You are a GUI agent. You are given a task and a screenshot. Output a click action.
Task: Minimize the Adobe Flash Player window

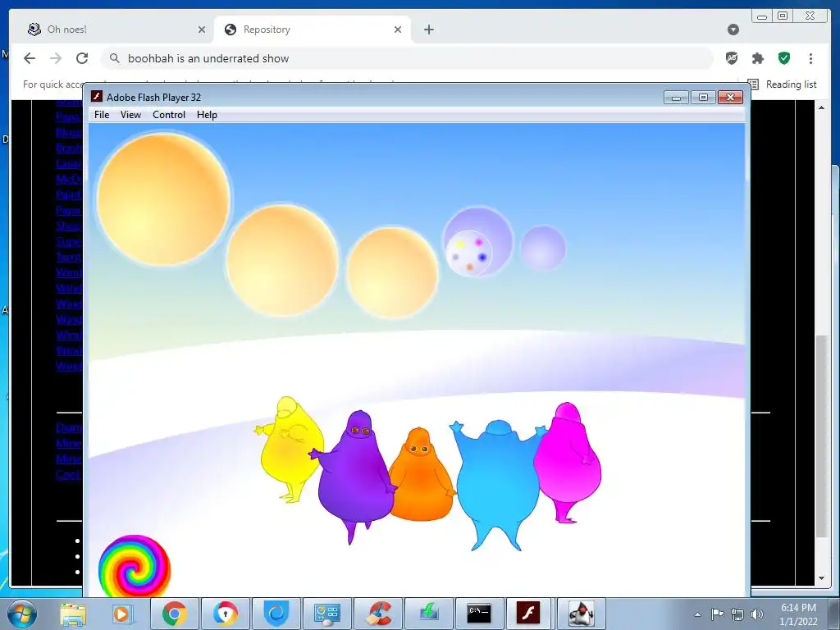[676, 98]
